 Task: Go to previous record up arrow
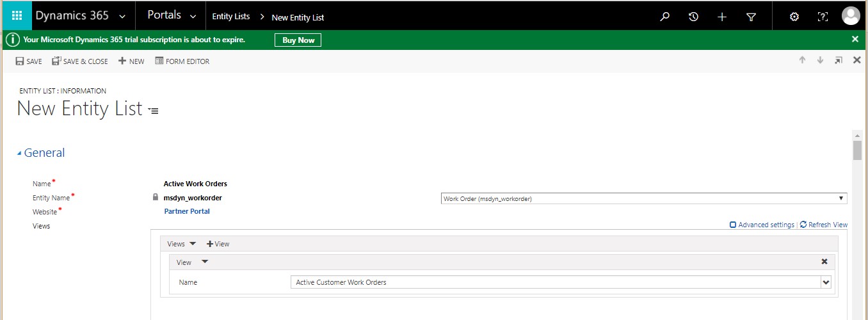[802, 60]
